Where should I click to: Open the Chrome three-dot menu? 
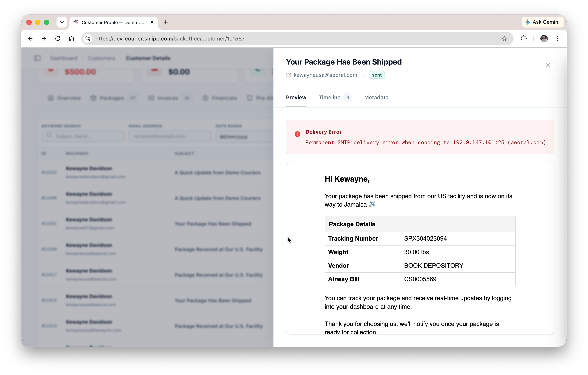click(558, 39)
